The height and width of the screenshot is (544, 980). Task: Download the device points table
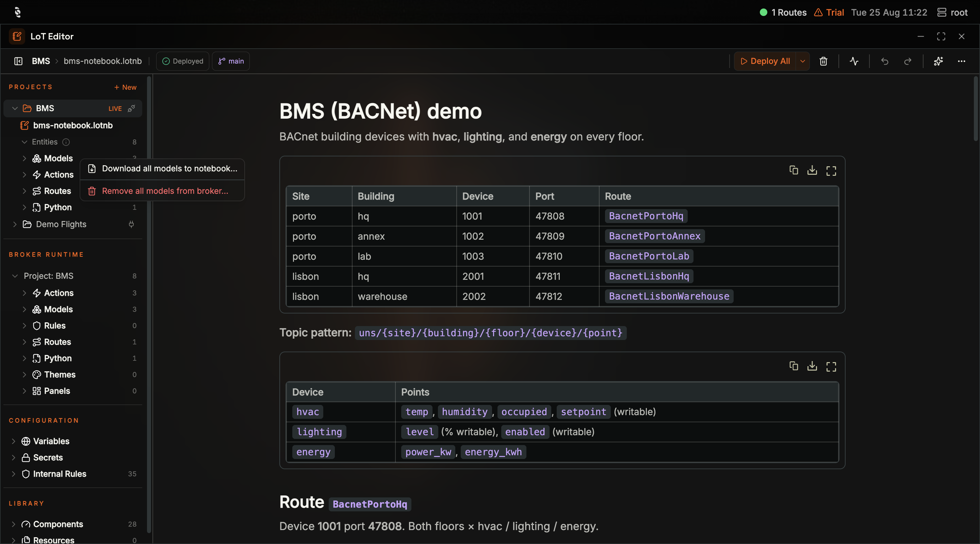[x=812, y=366]
